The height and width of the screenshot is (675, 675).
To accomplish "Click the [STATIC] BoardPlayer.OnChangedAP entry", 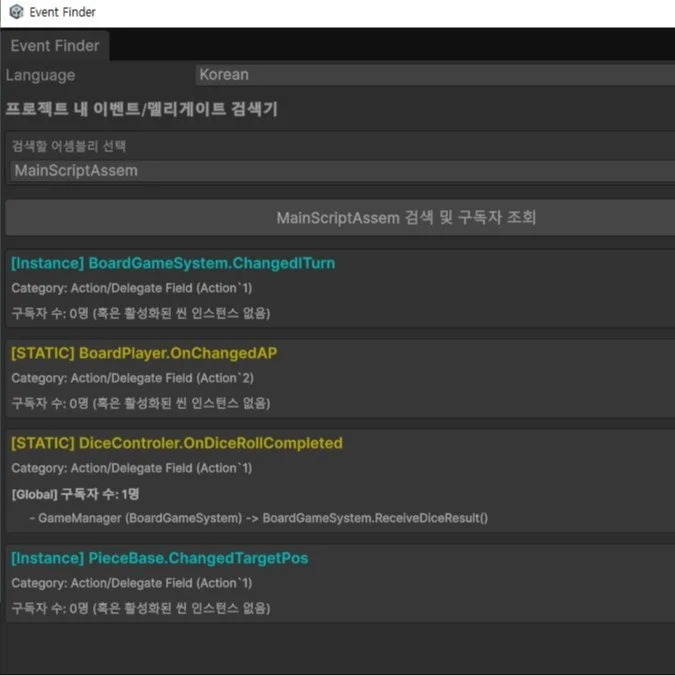I will (x=144, y=353).
